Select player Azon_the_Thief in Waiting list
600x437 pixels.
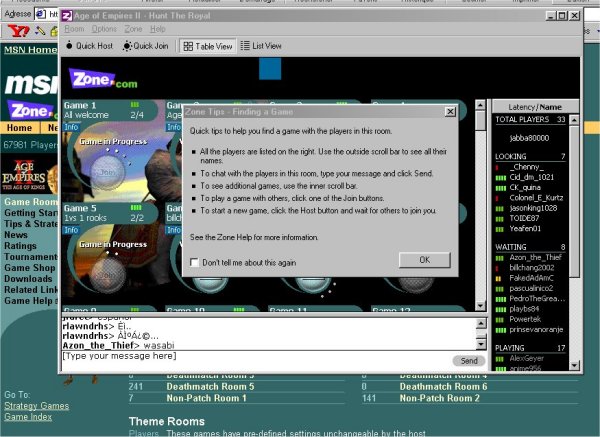tap(535, 258)
